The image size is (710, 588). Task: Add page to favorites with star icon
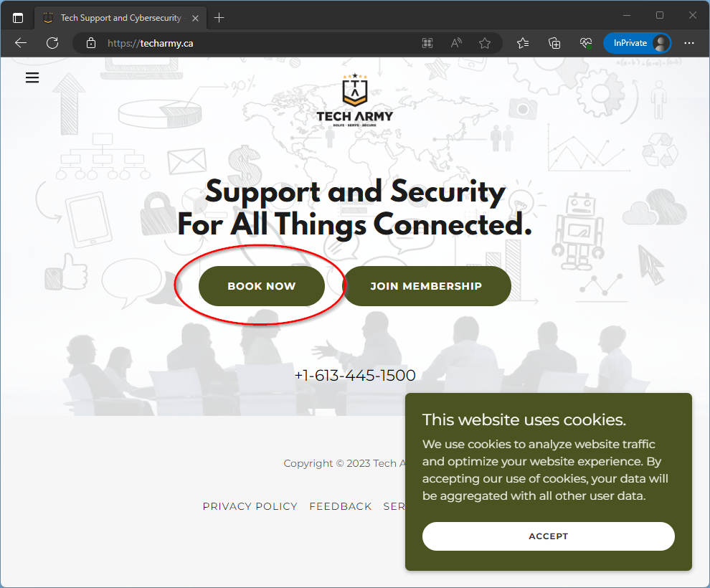[x=485, y=43]
